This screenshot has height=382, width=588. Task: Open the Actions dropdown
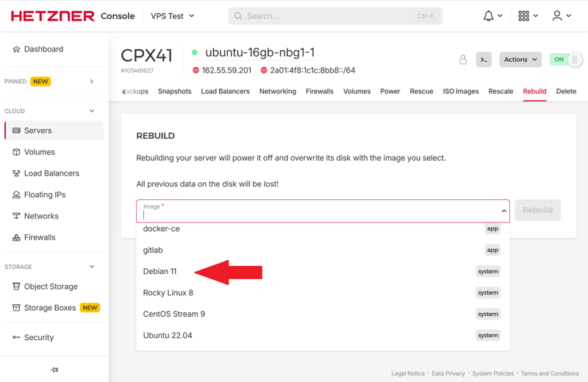pos(520,60)
